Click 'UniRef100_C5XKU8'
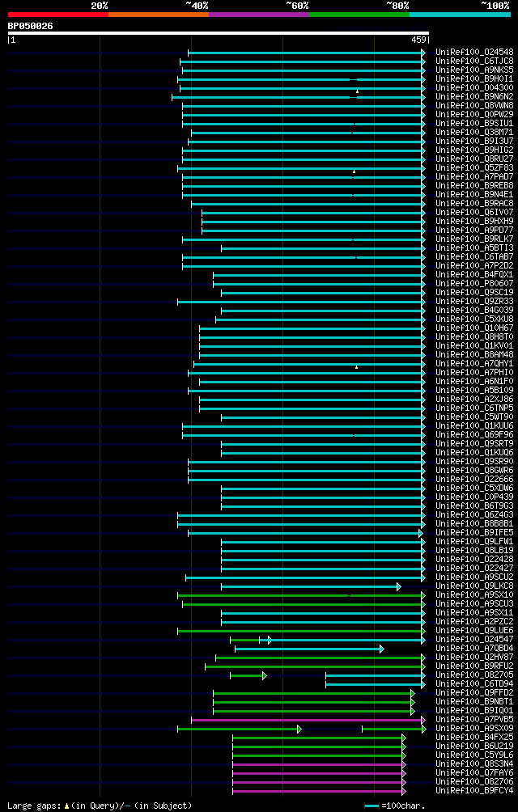This screenshot has height=812, width=518. [x=474, y=319]
